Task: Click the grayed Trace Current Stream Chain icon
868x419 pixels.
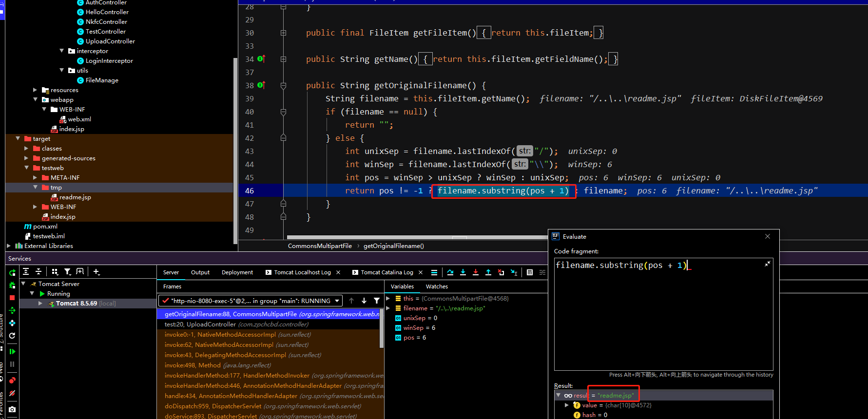Action: pos(542,272)
